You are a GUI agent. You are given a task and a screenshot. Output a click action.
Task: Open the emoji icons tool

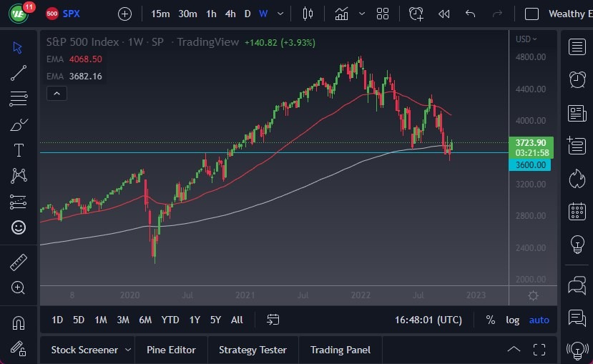point(19,227)
